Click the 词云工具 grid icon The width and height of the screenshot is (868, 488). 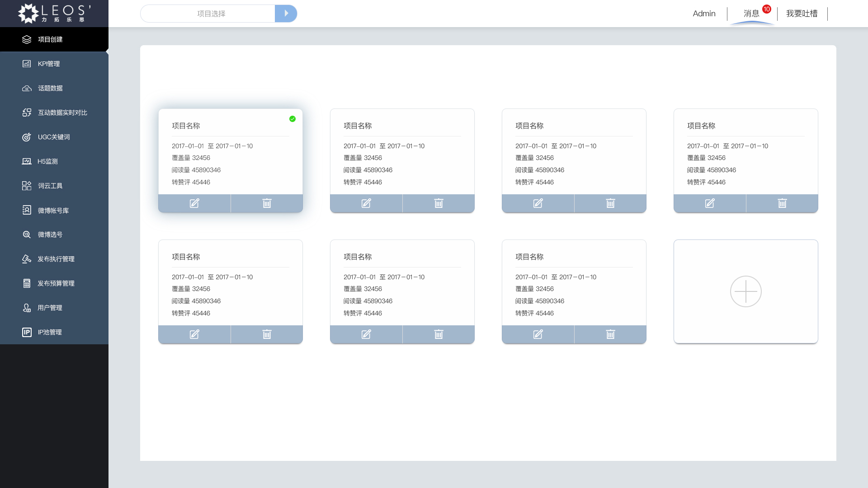(27, 186)
